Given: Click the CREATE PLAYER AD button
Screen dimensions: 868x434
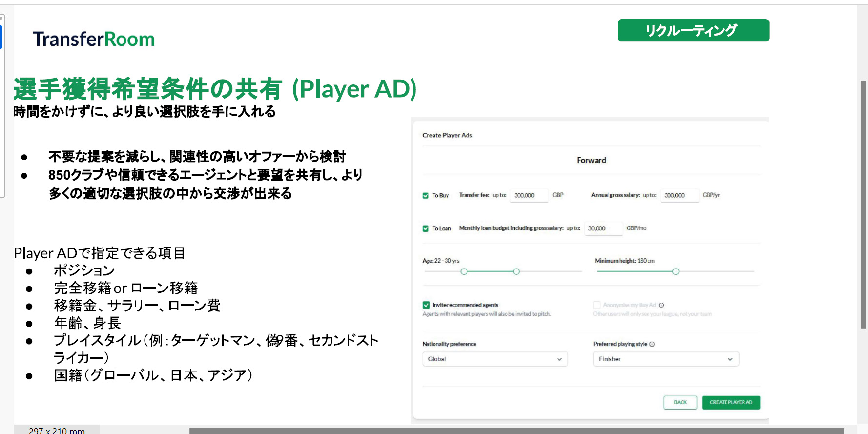Looking at the screenshot, I should click(731, 402).
